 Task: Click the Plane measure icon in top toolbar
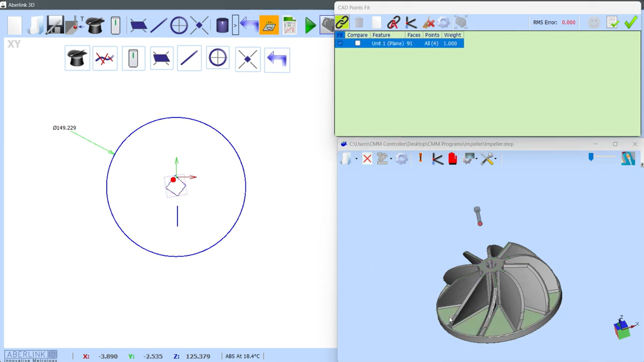(x=138, y=25)
